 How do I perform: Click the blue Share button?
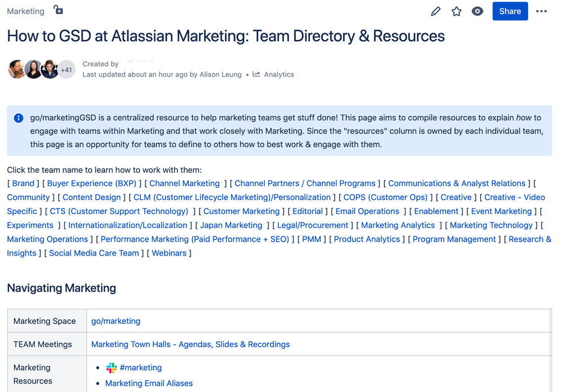[510, 11]
